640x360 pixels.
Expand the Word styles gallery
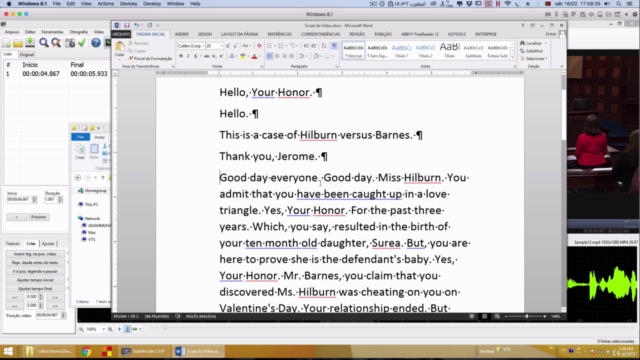click(x=513, y=58)
